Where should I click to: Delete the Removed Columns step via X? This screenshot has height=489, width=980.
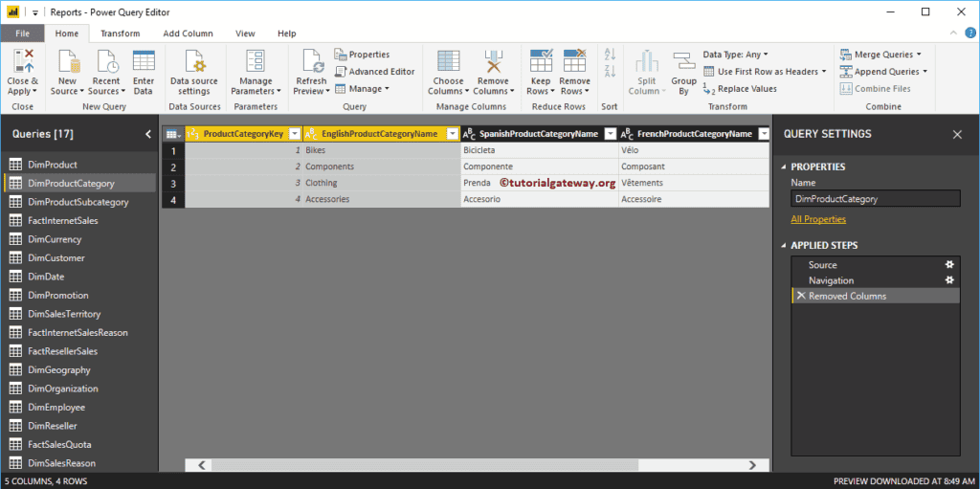coord(801,296)
